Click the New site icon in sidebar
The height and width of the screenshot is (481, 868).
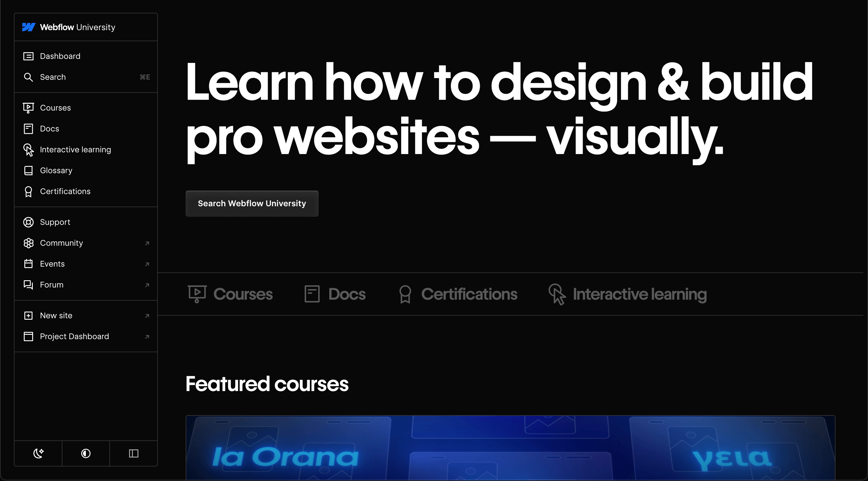pos(28,315)
